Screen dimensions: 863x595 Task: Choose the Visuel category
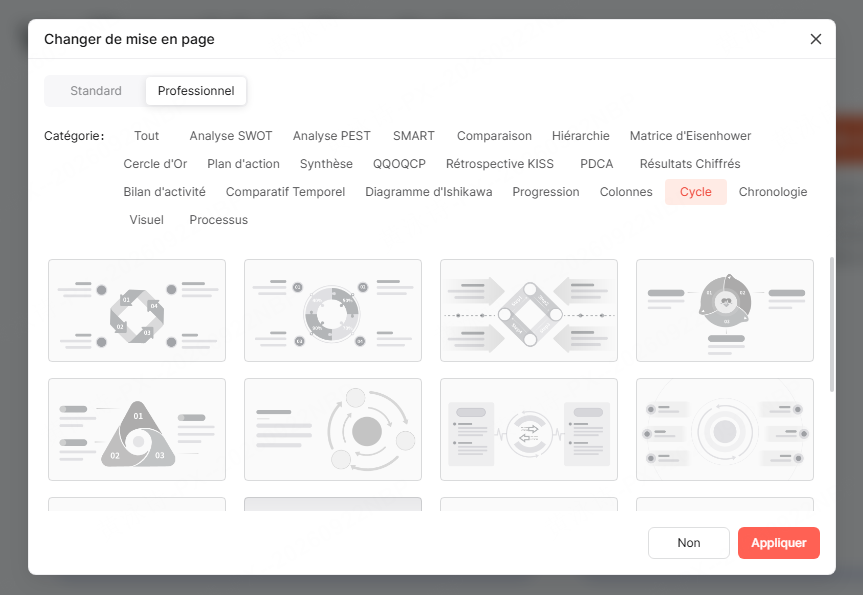146,220
